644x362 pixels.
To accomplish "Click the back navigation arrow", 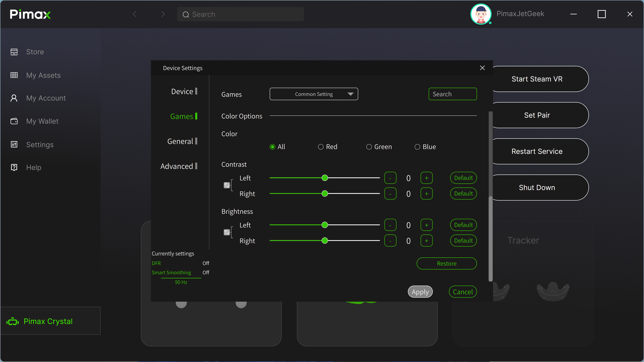I will [x=135, y=14].
